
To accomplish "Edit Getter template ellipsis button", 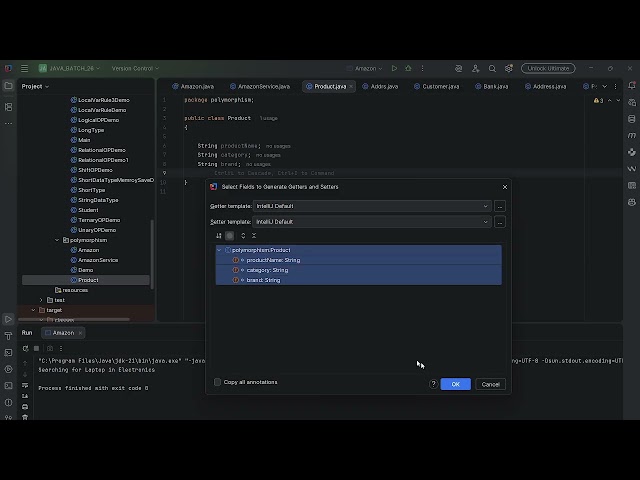I will point(500,206).
